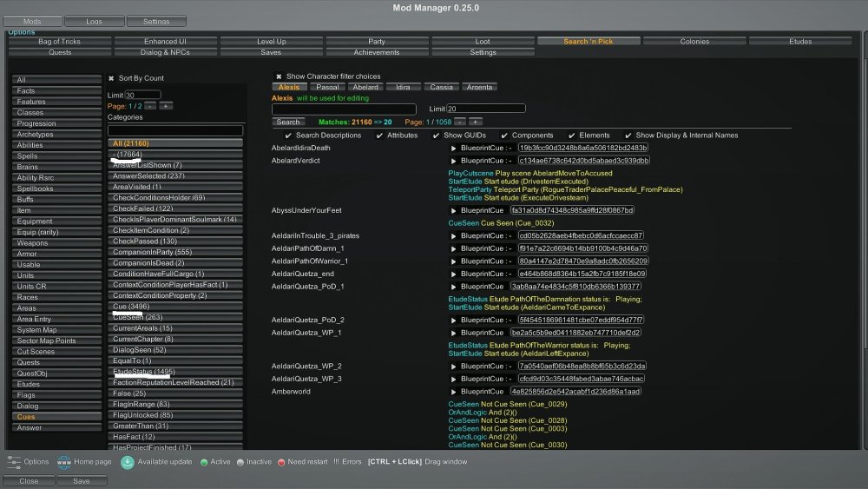
Task: Open the Bag of Tricks tab
Action: [x=59, y=41]
